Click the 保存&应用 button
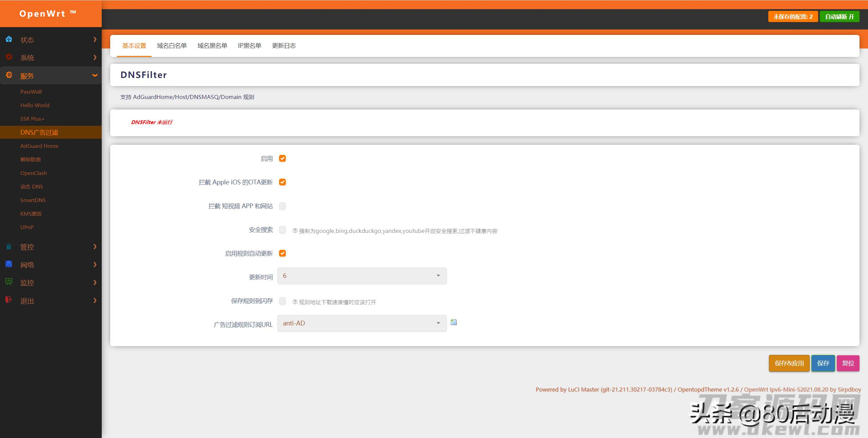This screenshot has width=868, height=438. coord(789,363)
